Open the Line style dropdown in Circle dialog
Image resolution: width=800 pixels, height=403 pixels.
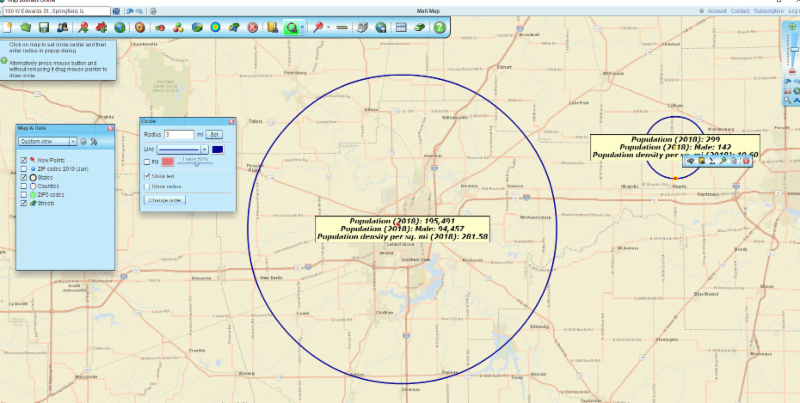tap(183, 149)
